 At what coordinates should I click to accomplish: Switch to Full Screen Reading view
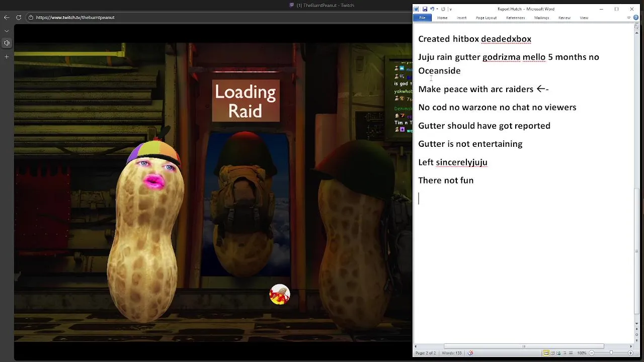(552, 353)
